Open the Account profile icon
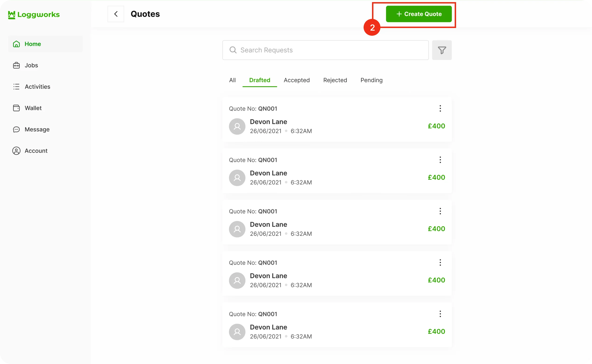 (16, 151)
